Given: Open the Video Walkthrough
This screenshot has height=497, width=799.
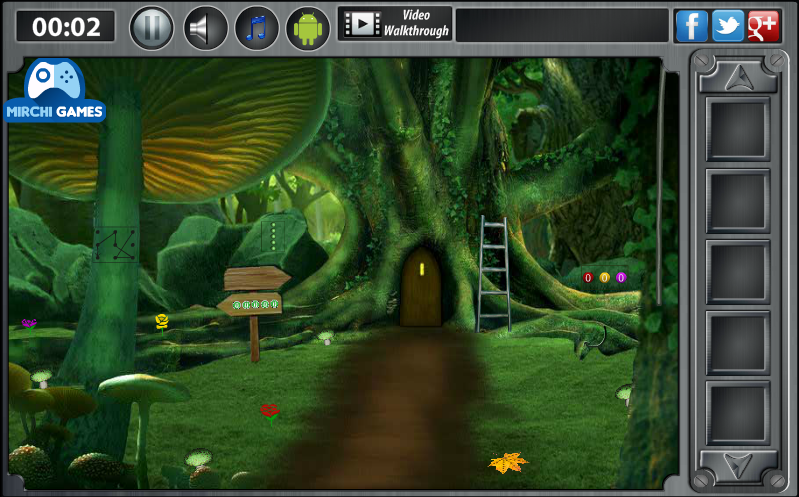Looking at the screenshot, I should tap(395, 23).
